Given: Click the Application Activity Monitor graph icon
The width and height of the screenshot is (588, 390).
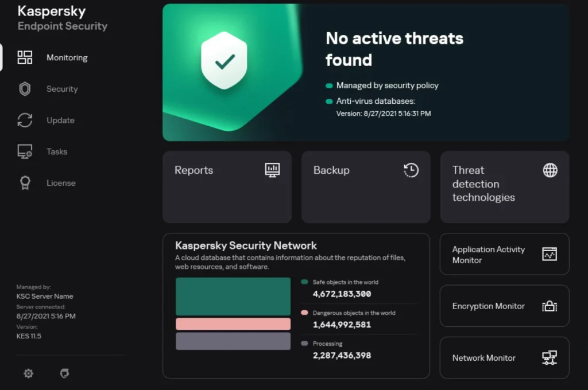Looking at the screenshot, I should 550,255.
